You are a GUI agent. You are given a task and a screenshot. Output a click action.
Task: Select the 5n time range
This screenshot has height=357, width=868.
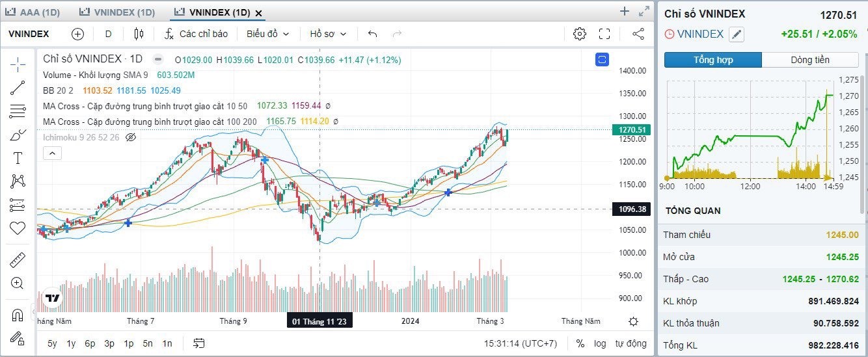[x=148, y=343]
